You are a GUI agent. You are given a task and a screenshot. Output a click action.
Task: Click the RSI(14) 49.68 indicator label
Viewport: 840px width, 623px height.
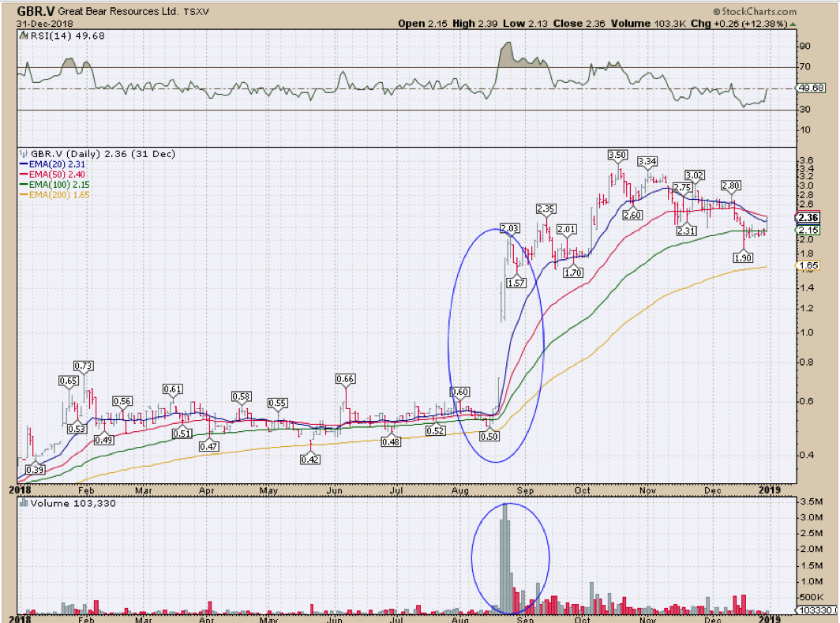pos(68,36)
